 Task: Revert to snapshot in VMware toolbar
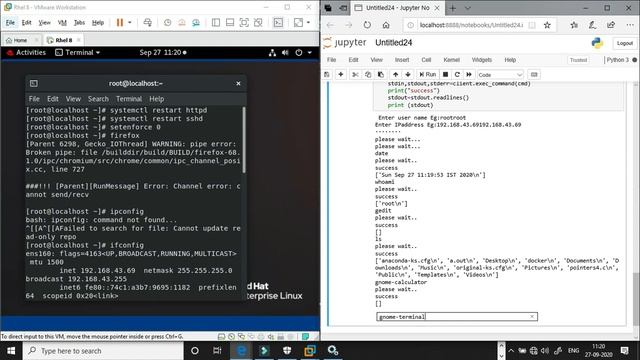pyautogui.click(x=182, y=22)
